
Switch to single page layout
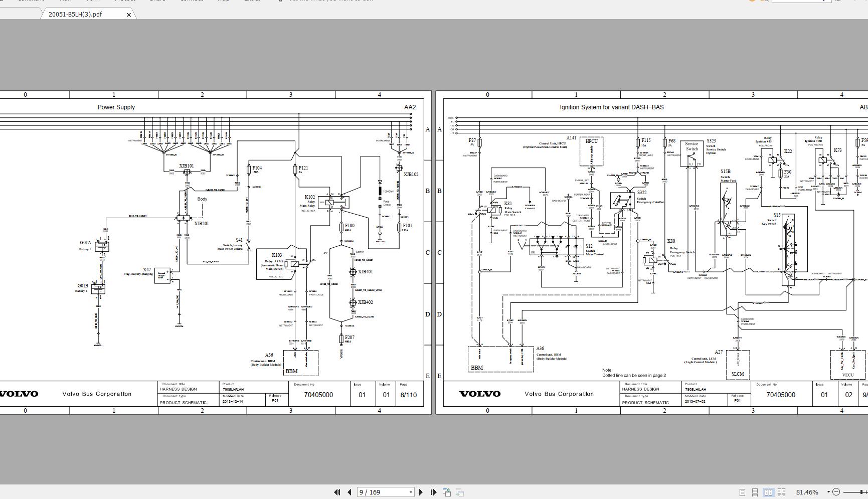coord(742,492)
